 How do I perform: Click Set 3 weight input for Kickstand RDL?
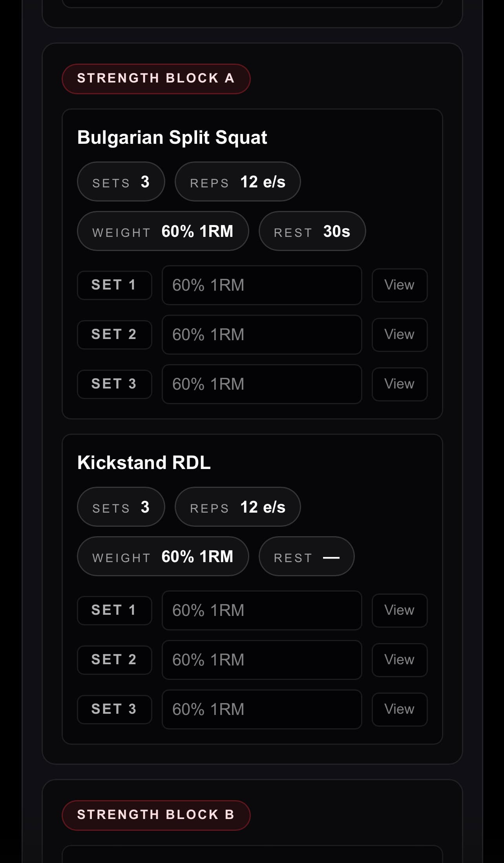click(261, 709)
